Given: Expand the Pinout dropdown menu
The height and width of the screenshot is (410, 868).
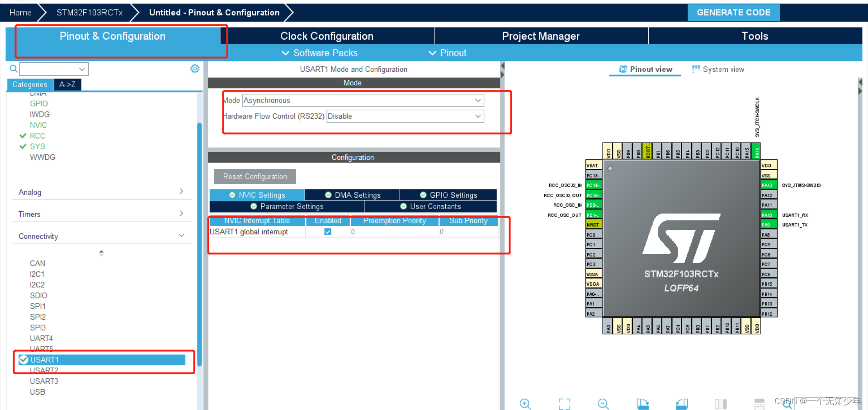Looking at the screenshot, I should tap(448, 53).
